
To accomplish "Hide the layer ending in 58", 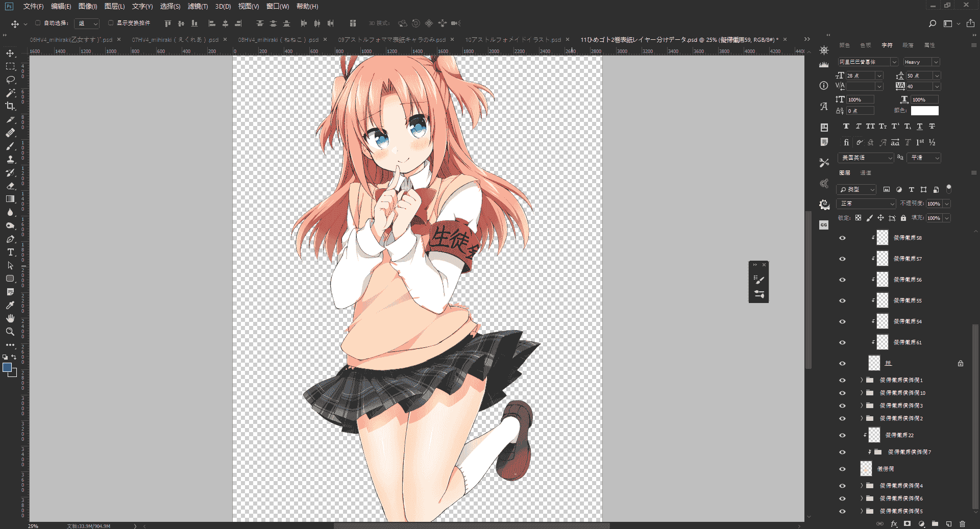I will 843,238.
